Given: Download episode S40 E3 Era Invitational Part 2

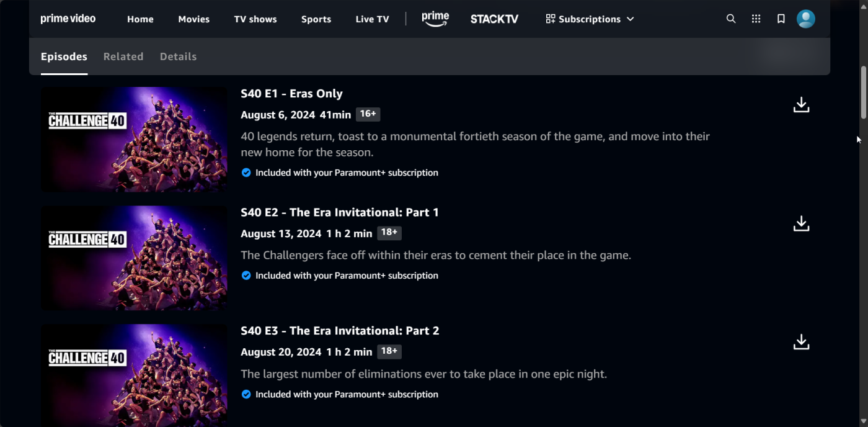Looking at the screenshot, I should (x=801, y=342).
